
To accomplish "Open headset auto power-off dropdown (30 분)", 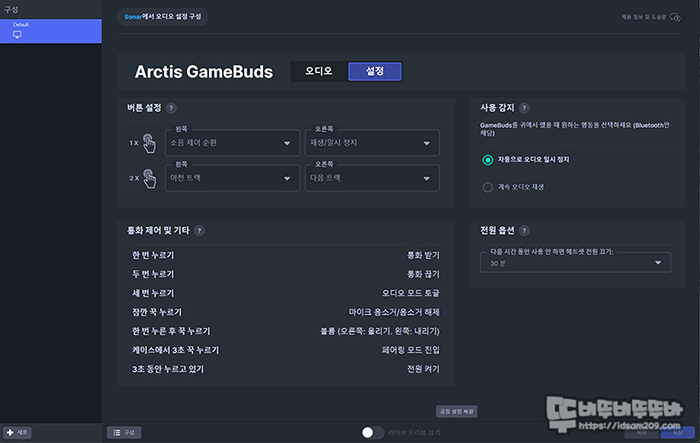I will pos(575,262).
